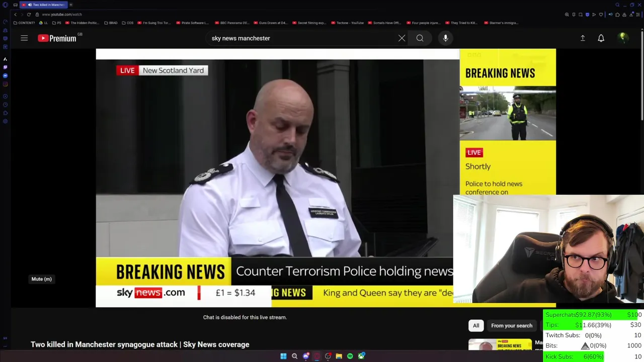Open the Messenger icon in browser sidebar
The image size is (644, 362).
[x=5, y=75]
